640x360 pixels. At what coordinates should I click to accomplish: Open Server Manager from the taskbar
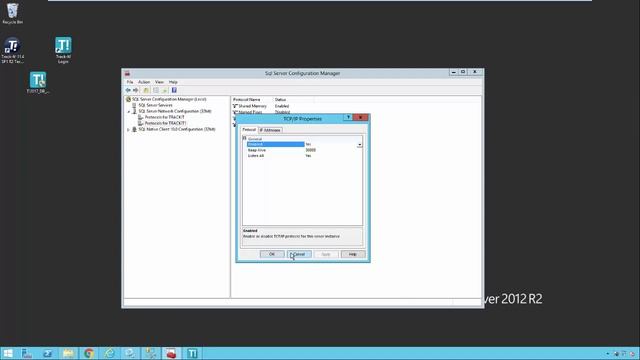[27, 353]
